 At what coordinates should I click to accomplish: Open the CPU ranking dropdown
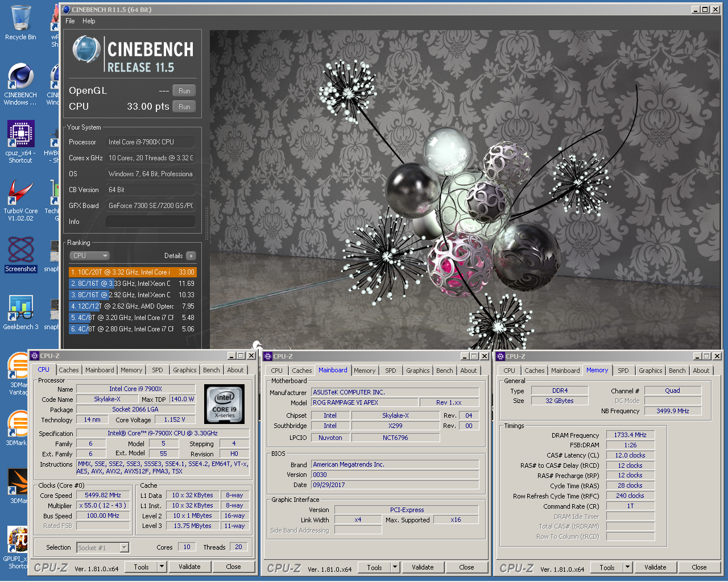click(89, 256)
